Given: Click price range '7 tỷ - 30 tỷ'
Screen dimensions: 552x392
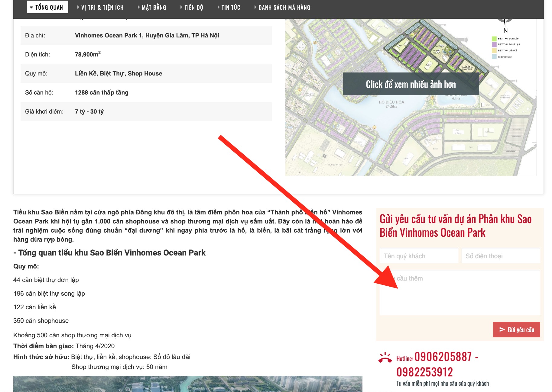Looking at the screenshot, I should pos(89,111).
